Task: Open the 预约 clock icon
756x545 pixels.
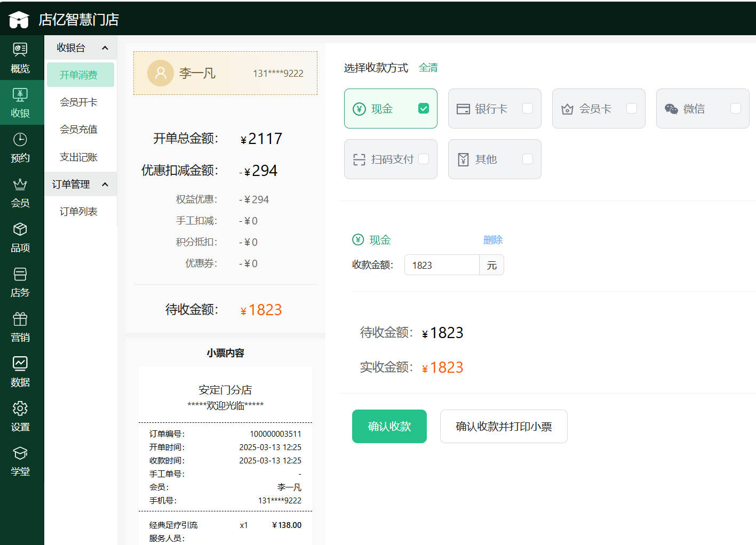Action: coord(20,139)
